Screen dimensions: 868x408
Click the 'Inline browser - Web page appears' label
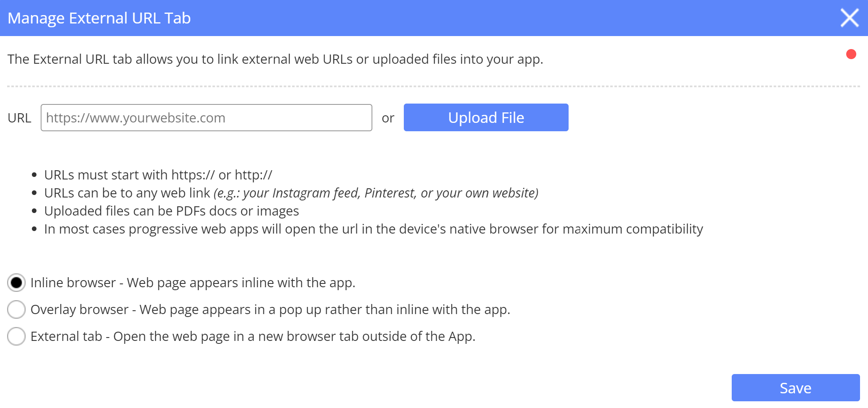pyautogui.click(x=193, y=283)
